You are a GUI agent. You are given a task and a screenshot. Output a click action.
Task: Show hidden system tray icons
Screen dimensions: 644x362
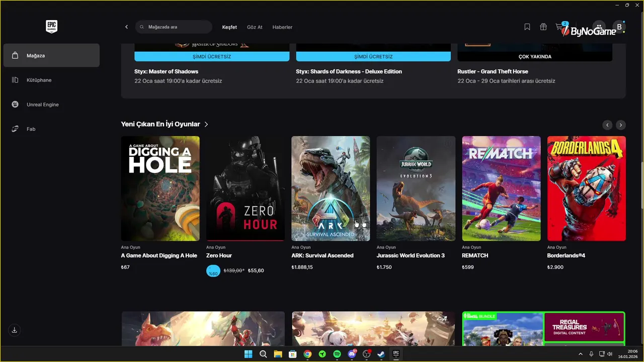[x=580, y=354]
